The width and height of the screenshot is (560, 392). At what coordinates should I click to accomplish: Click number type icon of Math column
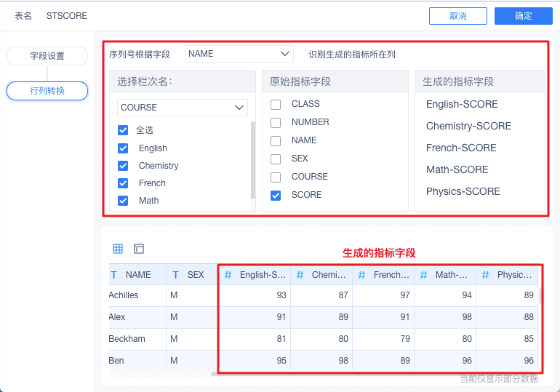pos(424,275)
